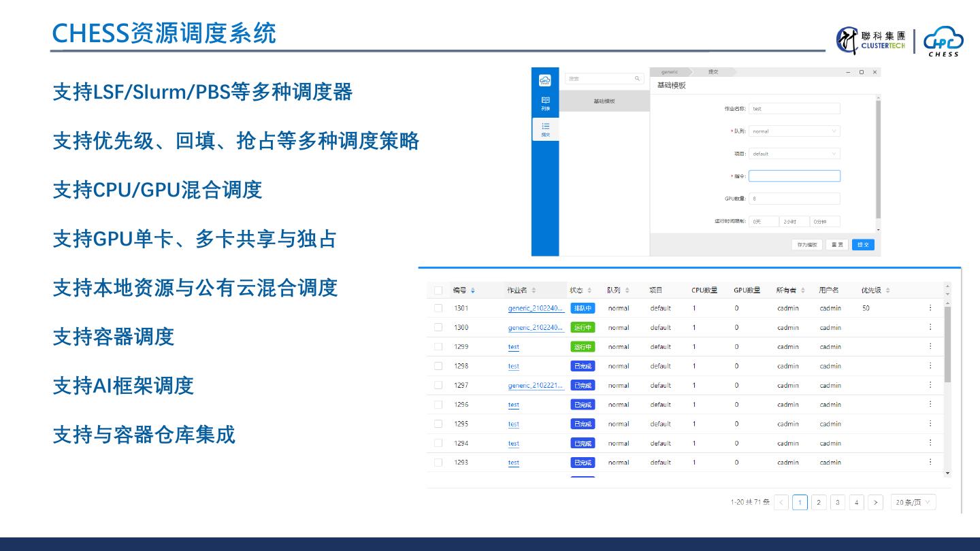The image size is (980, 551).
Task: Sort the table by 状态 column
Action: (x=589, y=290)
